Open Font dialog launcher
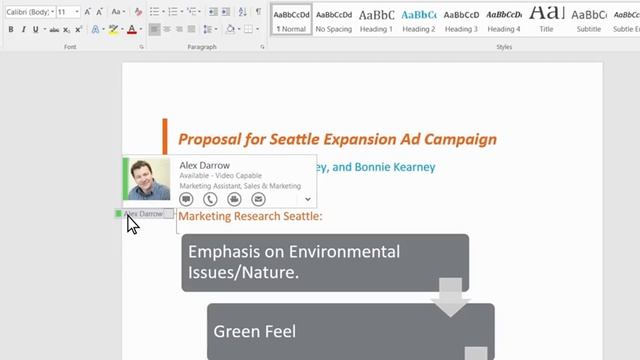 [141, 47]
